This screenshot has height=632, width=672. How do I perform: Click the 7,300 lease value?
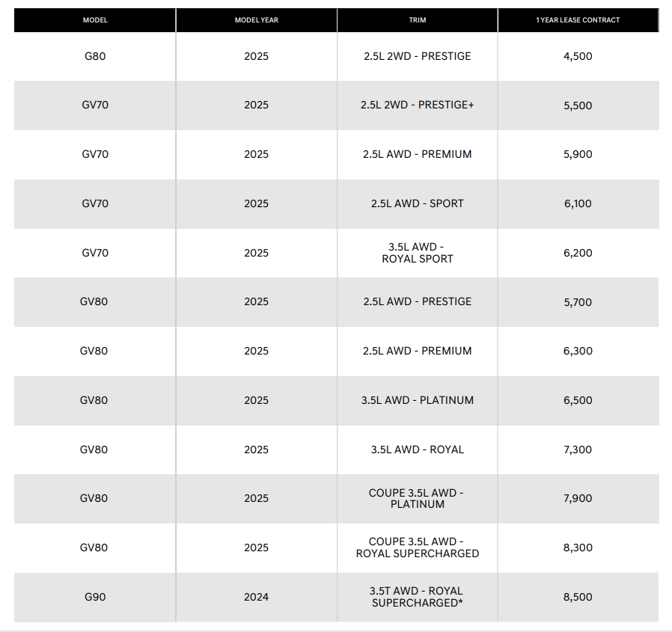point(578,450)
